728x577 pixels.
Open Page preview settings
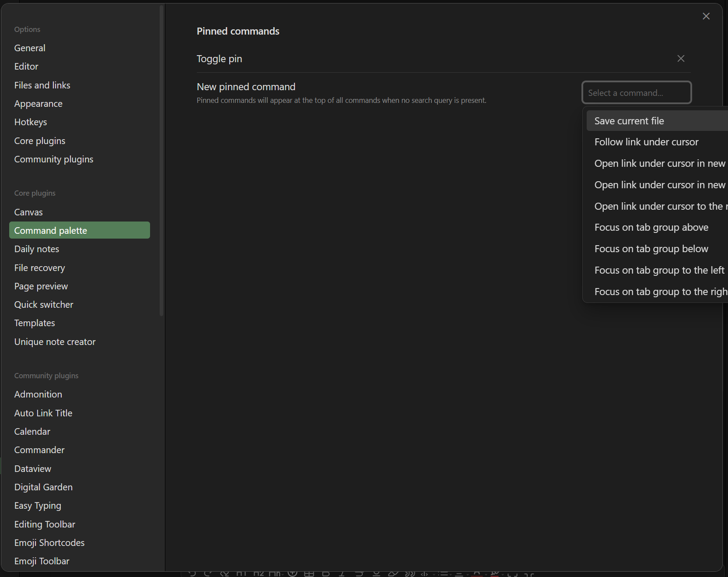[x=80, y=286]
